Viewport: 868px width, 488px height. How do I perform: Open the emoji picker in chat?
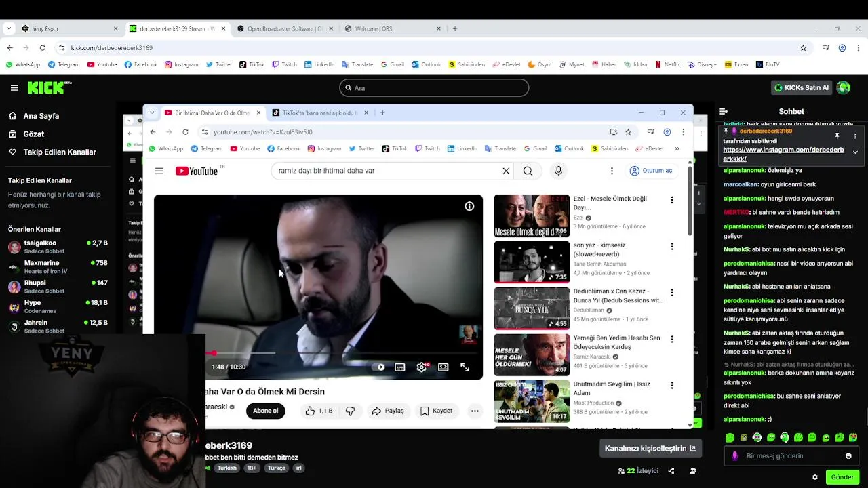pos(848,456)
